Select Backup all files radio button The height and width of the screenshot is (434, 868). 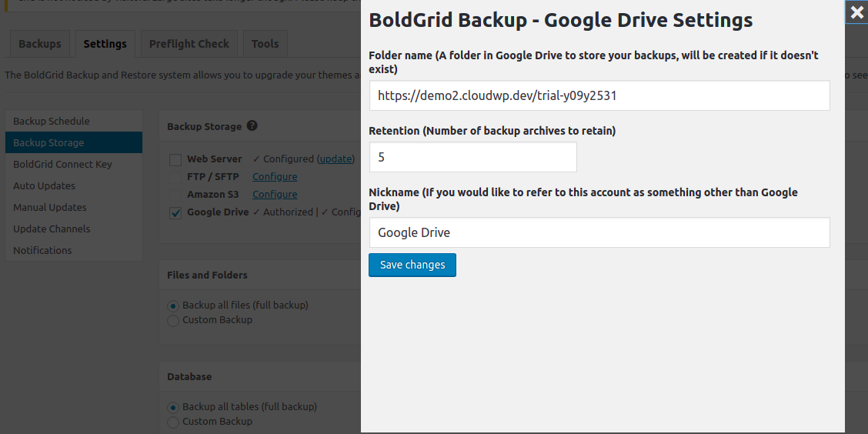tap(173, 305)
